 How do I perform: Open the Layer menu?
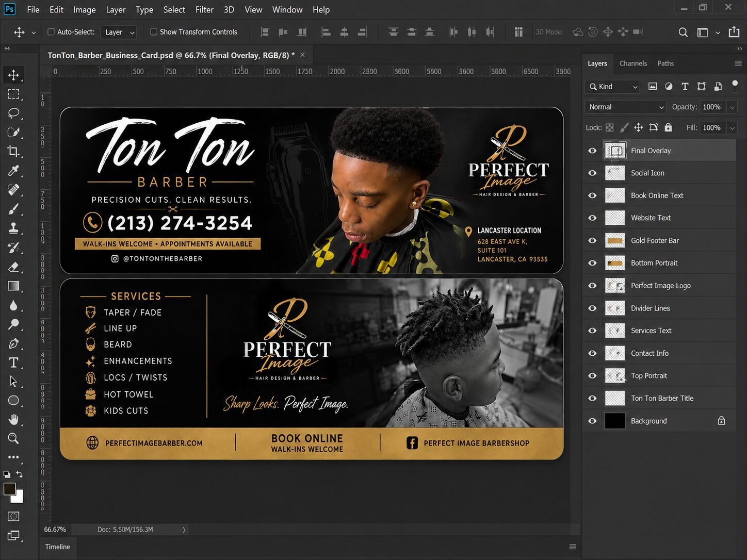(116, 10)
